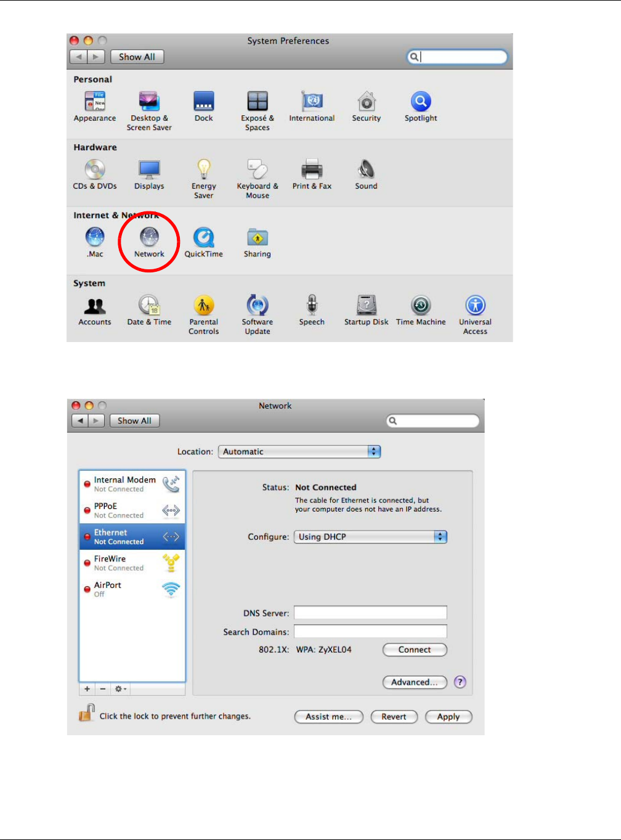This screenshot has width=621, height=840.
Task: Open CDs & DVDs preferences
Action: pos(95,174)
